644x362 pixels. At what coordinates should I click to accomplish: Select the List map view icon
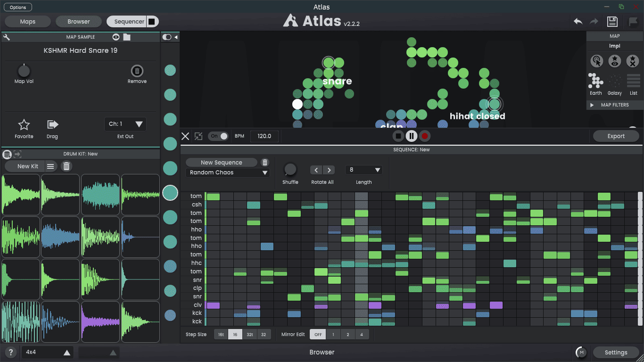[634, 81]
